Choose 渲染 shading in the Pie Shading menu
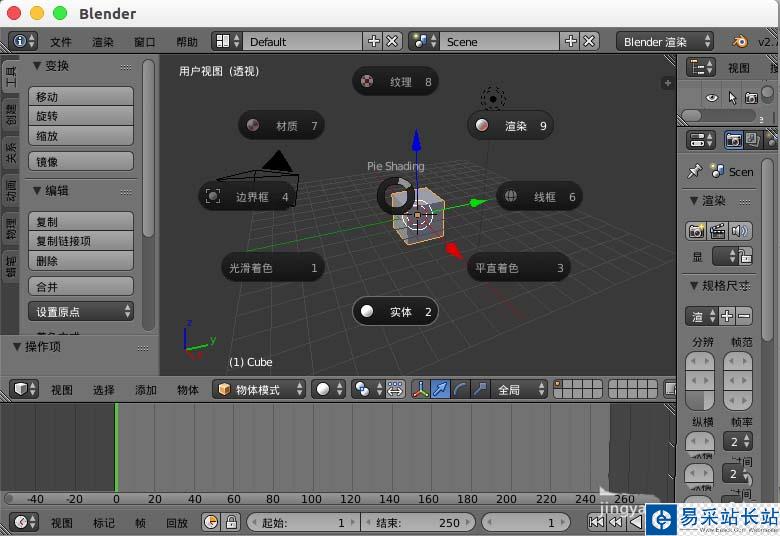The width and height of the screenshot is (780, 536). tap(510, 125)
